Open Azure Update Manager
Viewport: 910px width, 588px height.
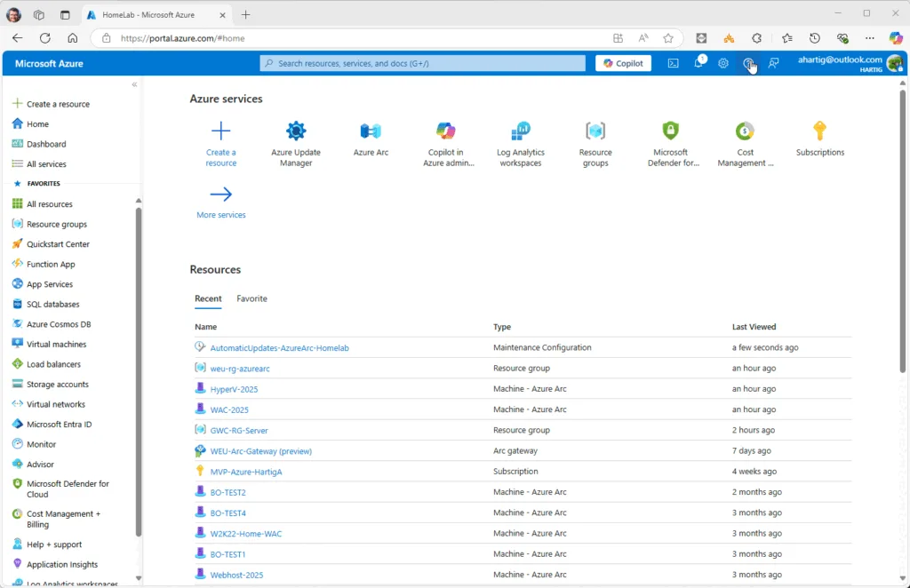tap(296, 140)
